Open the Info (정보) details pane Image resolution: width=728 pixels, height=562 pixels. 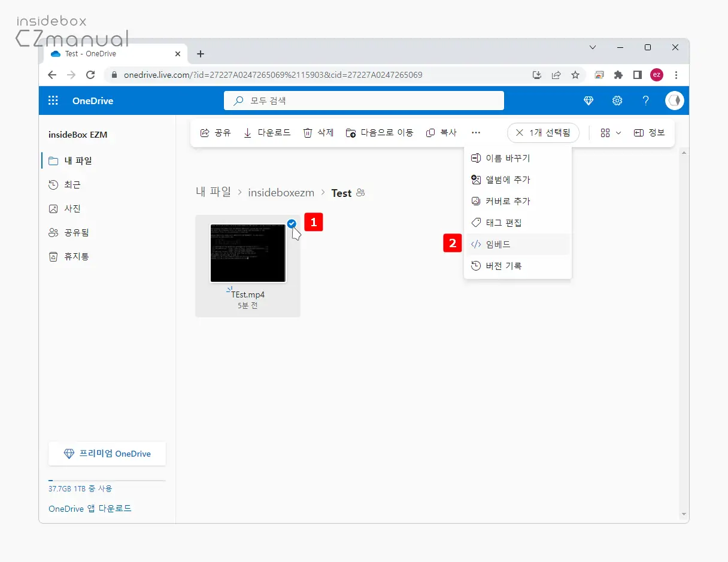[x=650, y=133]
